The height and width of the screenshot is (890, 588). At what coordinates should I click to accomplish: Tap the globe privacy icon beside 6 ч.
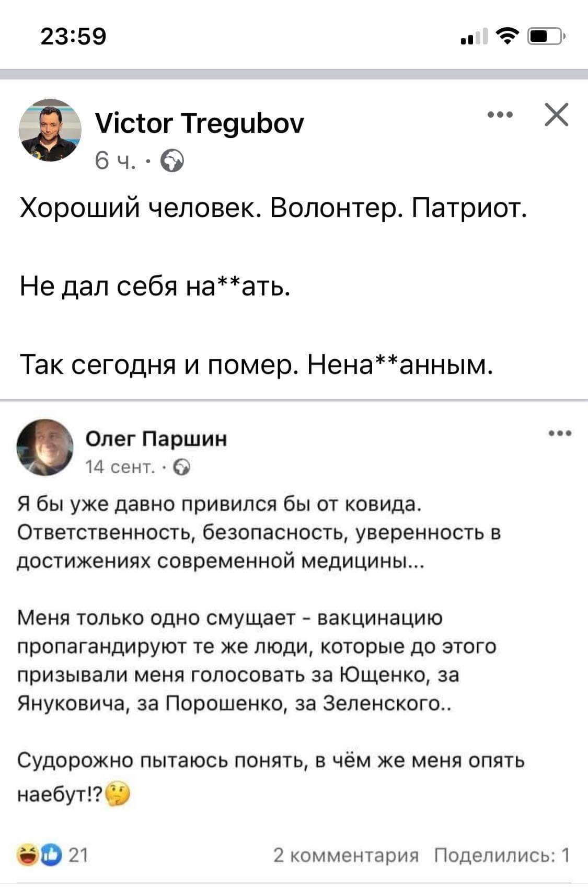172,162
